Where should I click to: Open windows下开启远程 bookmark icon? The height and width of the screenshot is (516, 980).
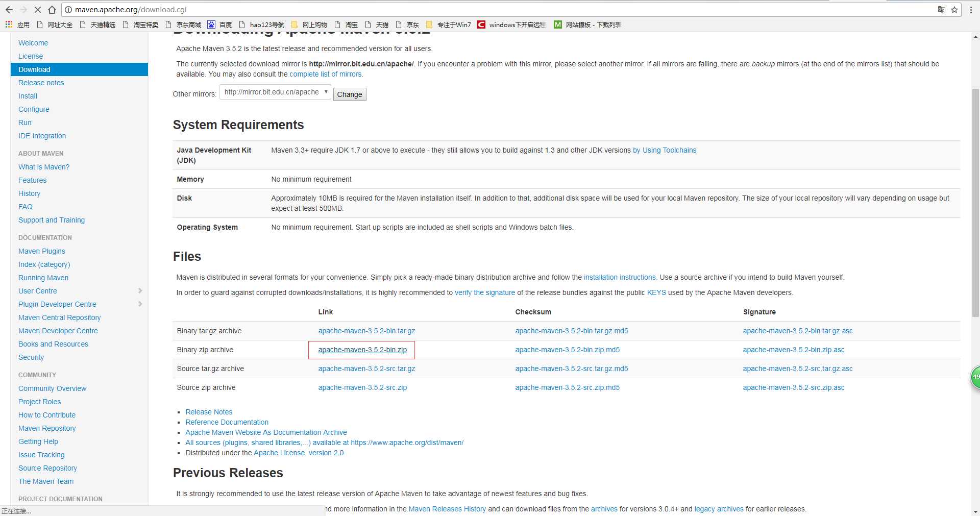pos(481,24)
